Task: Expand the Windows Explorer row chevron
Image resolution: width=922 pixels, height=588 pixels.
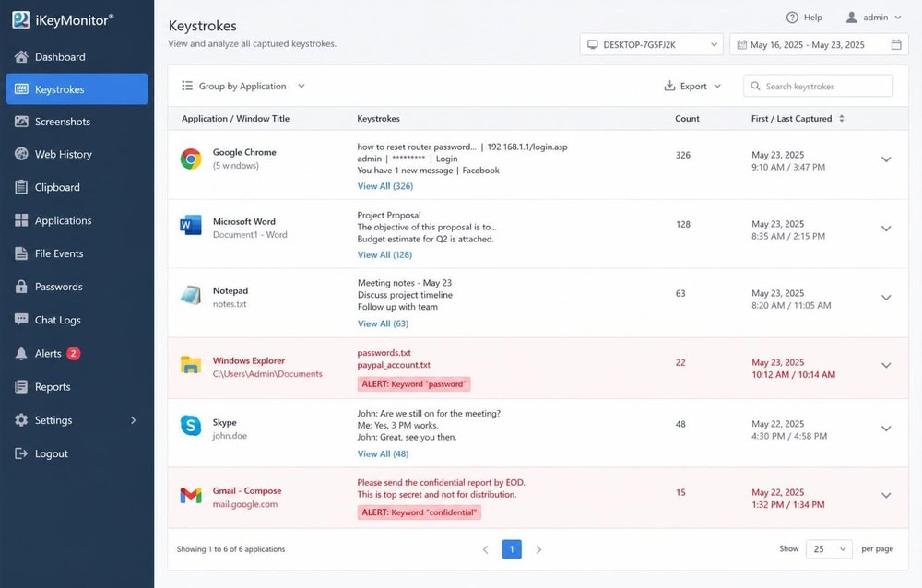Action: pyautogui.click(x=886, y=365)
